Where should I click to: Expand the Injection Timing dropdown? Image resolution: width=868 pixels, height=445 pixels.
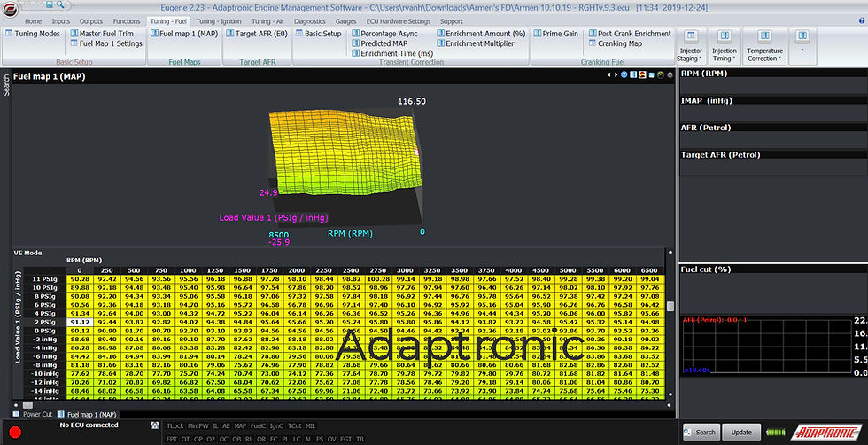725,45
